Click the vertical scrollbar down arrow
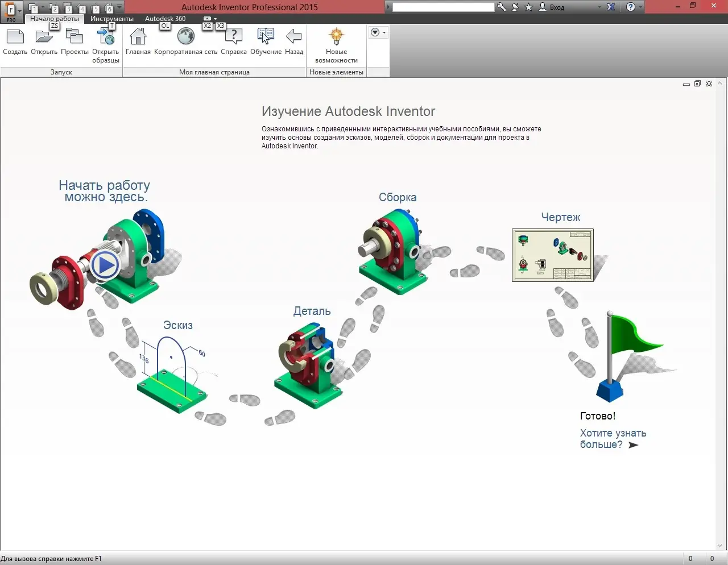The width and height of the screenshot is (728, 565). click(x=721, y=546)
